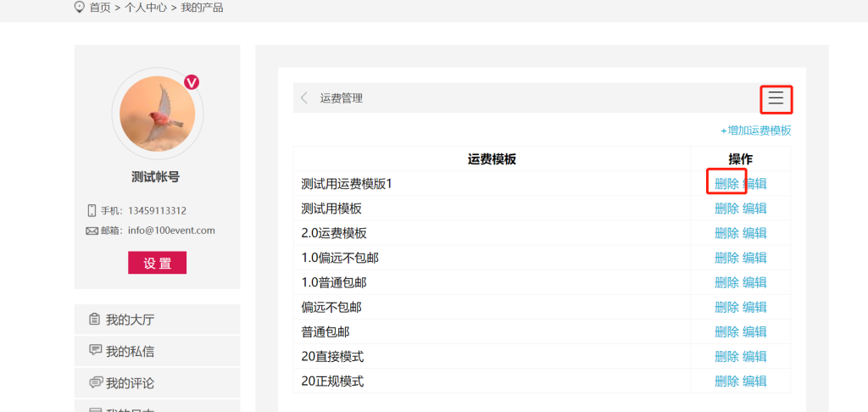Click the location pin icon in the breadcrumb
868x412 pixels.
click(x=80, y=8)
